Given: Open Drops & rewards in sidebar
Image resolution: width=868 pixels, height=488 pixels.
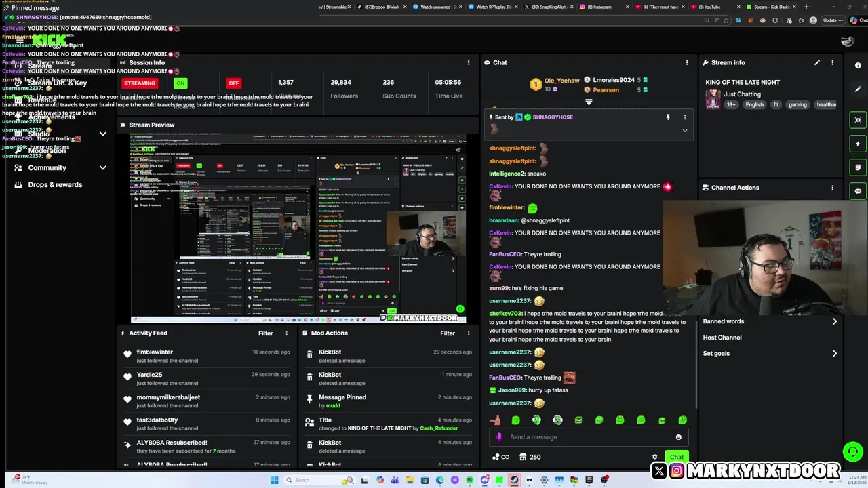Looking at the screenshot, I should pos(55,184).
